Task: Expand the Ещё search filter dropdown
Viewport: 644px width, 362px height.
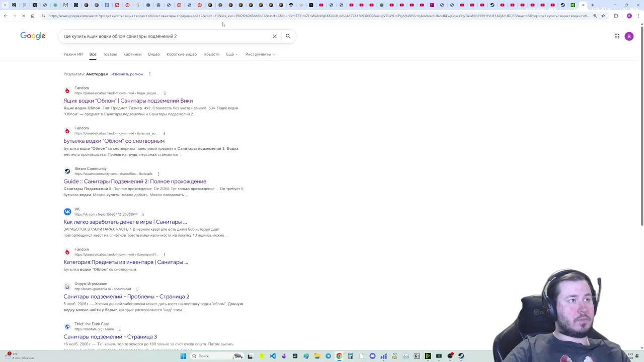Action: (232, 54)
